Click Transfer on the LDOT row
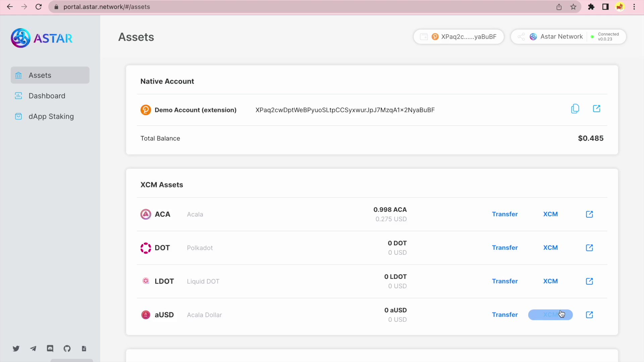The height and width of the screenshot is (362, 644). point(505,281)
